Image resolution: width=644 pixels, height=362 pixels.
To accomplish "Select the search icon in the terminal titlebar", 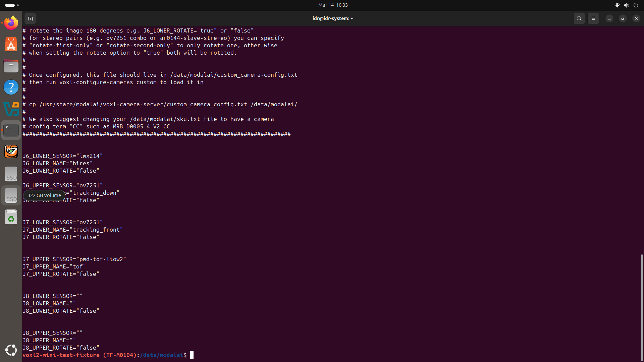I will (x=579, y=18).
